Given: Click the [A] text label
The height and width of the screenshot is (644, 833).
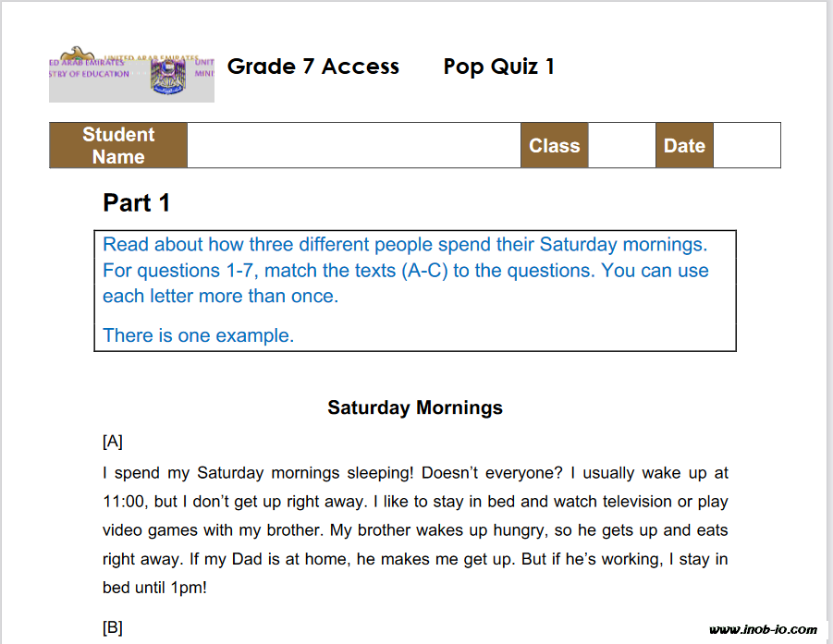Looking at the screenshot, I should 113,442.
